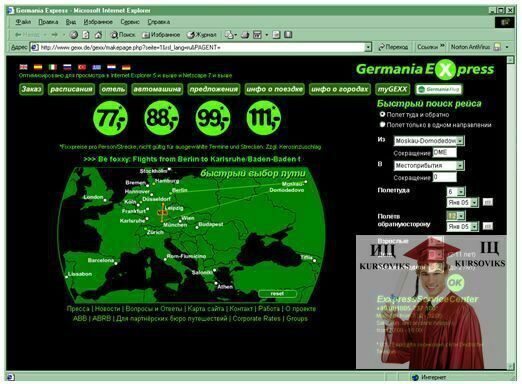522x384 pixels.
Task: Click the Print toolbar icon
Action: coord(245,35)
